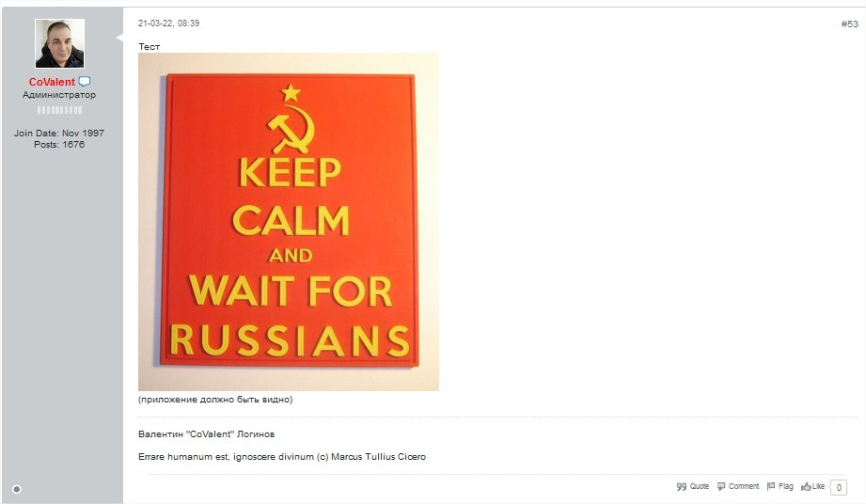Click the Flag icon on post
Screen dimensions: 866x504
click(771, 486)
